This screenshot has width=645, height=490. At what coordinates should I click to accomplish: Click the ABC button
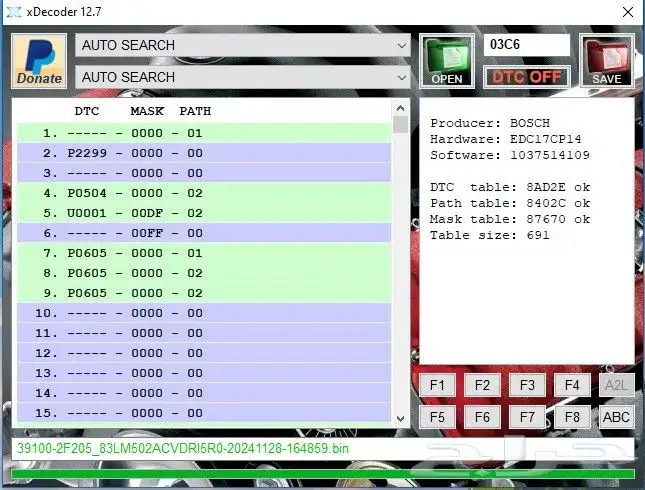[616, 417]
